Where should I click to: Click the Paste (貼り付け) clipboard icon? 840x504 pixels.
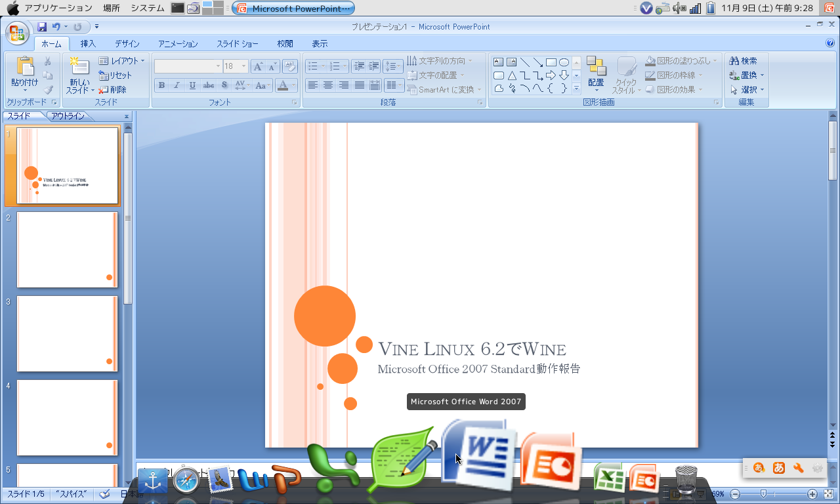tap(25, 66)
